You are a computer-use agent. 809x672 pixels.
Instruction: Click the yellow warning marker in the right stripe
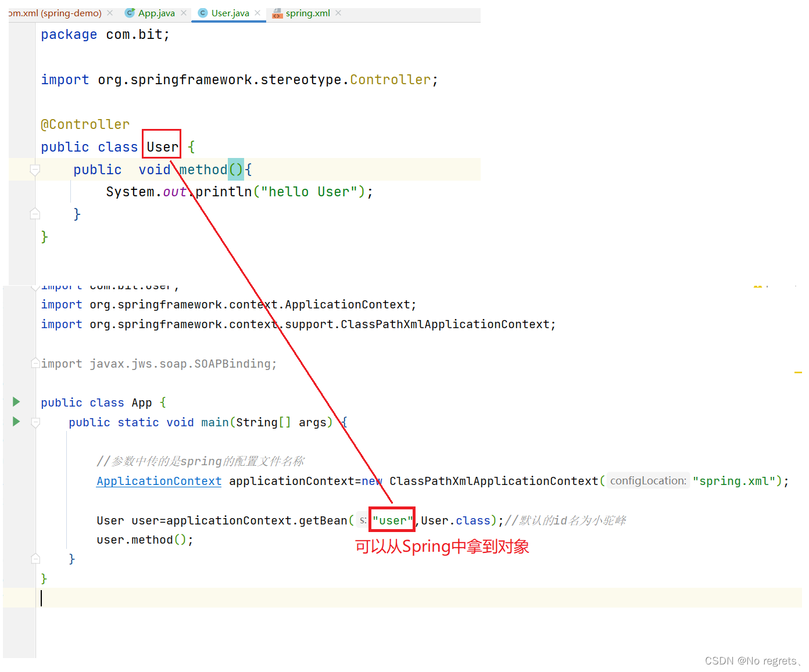[x=798, y=372]
